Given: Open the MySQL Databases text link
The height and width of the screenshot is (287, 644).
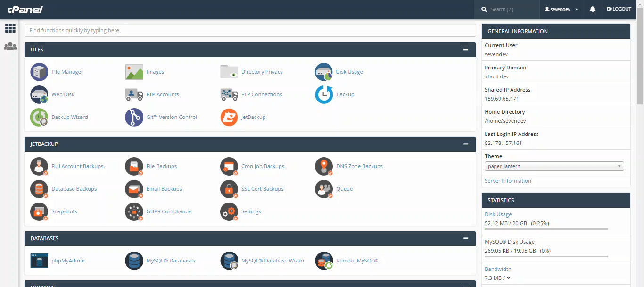Looking at the screenshot, I should click(x=171, y=261).
